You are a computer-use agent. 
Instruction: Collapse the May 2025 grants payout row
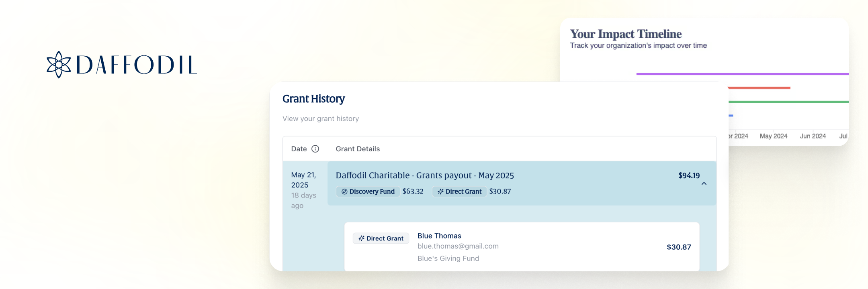coord(704,184)
